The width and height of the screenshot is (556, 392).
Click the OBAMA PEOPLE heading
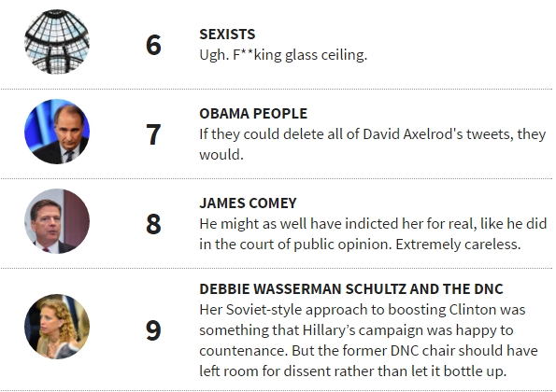click(253, 114)
